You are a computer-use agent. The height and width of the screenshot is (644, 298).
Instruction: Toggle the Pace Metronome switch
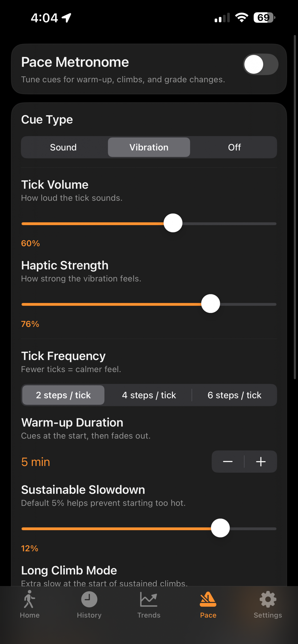260,64
